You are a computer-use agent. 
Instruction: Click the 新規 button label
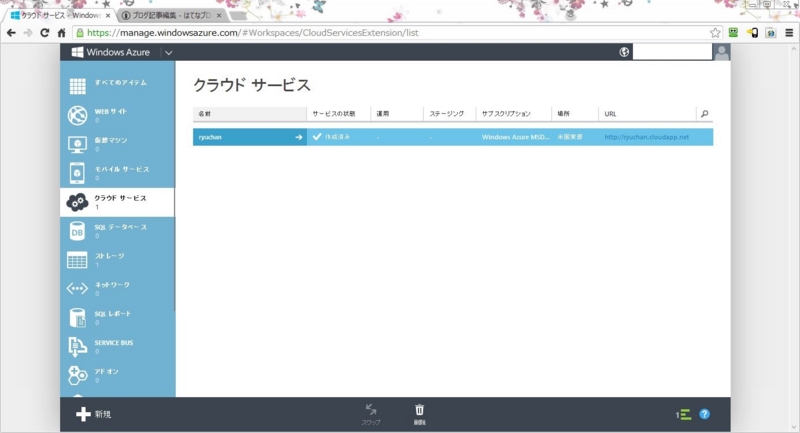pos(103,414)
